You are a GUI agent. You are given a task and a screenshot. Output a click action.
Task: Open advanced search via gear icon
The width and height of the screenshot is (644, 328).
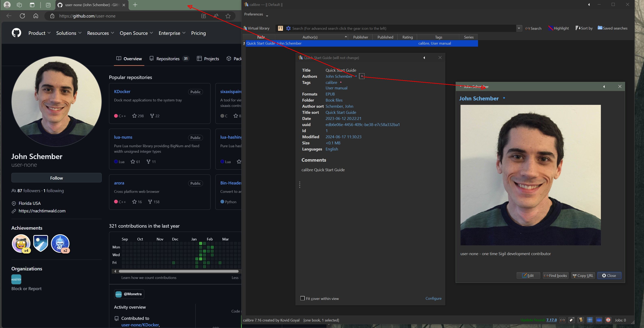coord(288,28)
